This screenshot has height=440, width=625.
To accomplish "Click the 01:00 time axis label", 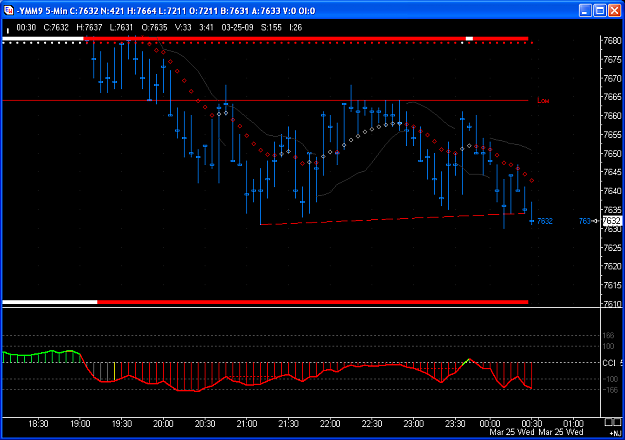I will 573,423.
